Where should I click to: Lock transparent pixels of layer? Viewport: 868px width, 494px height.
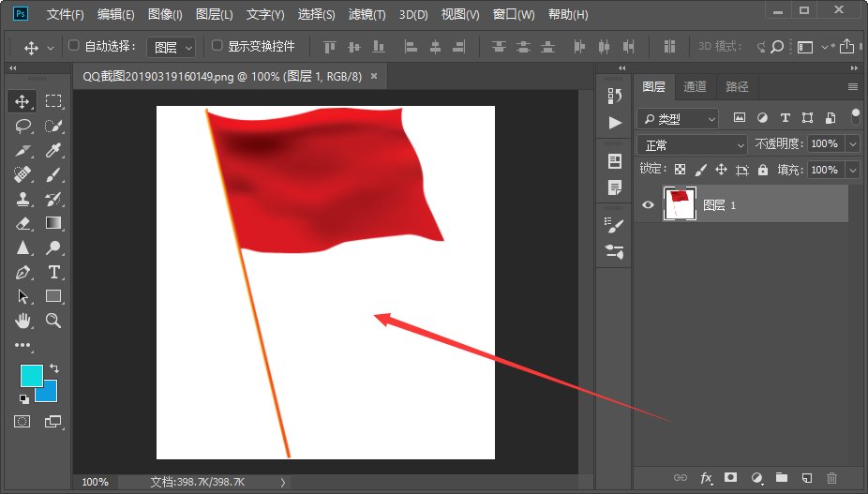coord(680,170)
